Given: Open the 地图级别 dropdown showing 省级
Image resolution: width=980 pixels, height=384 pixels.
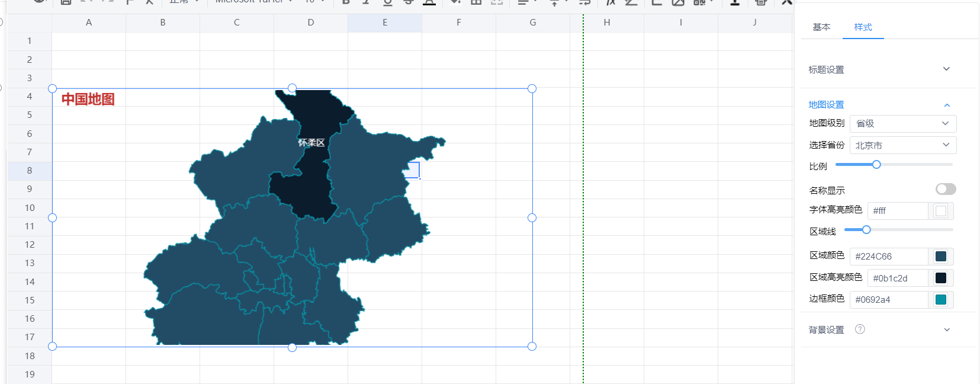Looking at the screenshot, I should [903, 123].
